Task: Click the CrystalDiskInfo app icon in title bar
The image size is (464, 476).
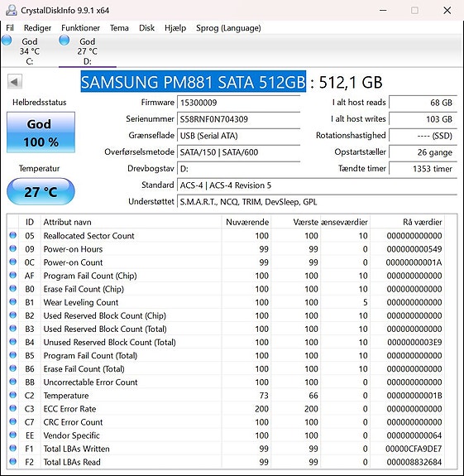Action: tap(12, 10)
